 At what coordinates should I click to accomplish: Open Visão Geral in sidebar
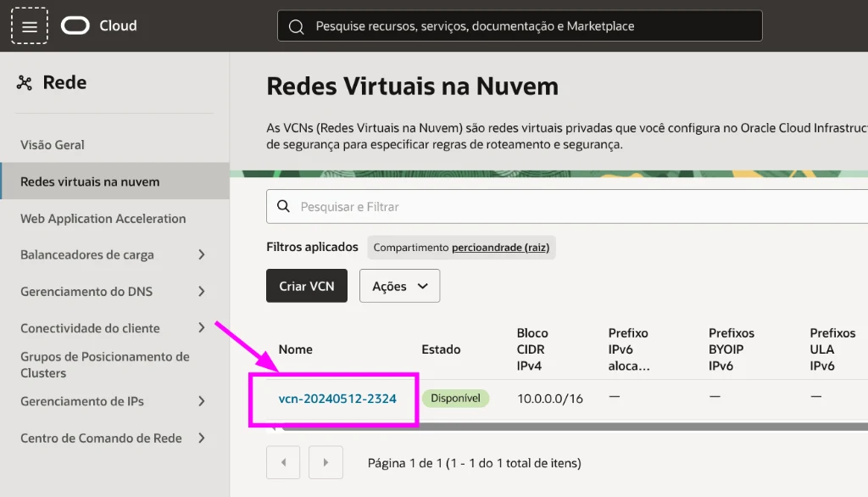(x=52, y=145)
